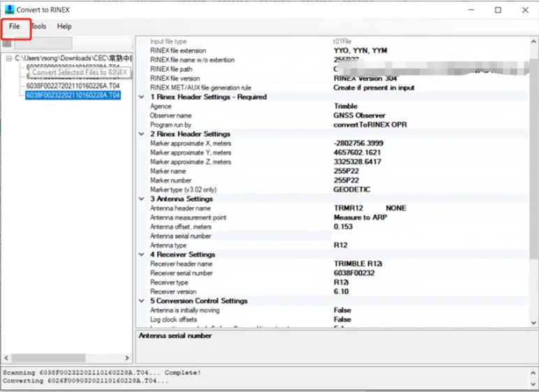Image resolution: width=539 pixels, height=392 pixels.
Task: Click the Convert to RINEX app icon
Action: [x=9, y=10]
